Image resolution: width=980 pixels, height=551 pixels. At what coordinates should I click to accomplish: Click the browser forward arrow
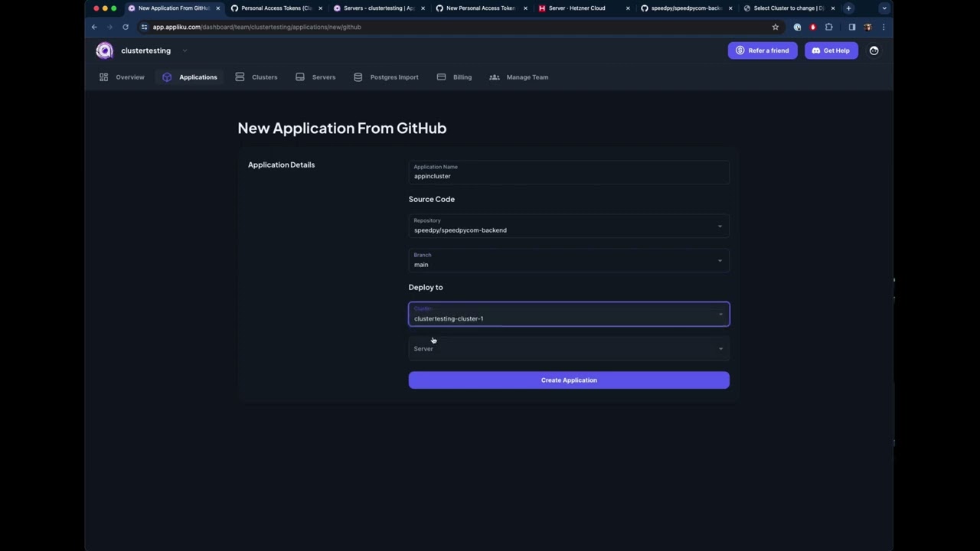point(109,27)
